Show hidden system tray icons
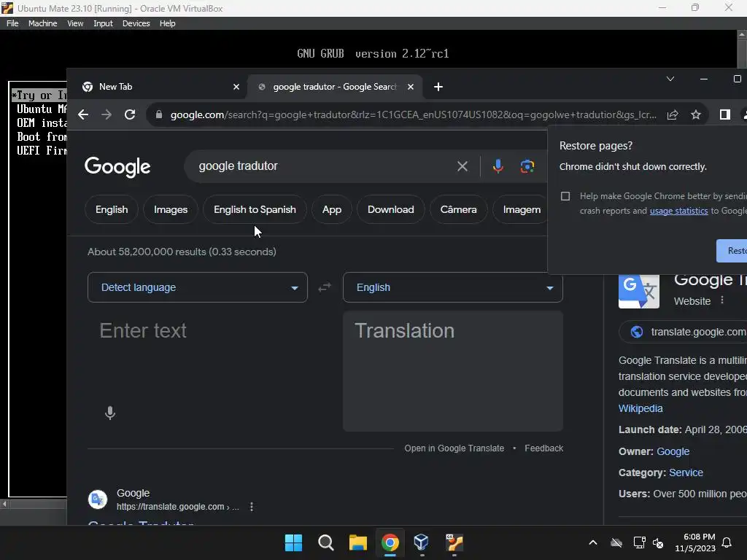 coord(592,542)
